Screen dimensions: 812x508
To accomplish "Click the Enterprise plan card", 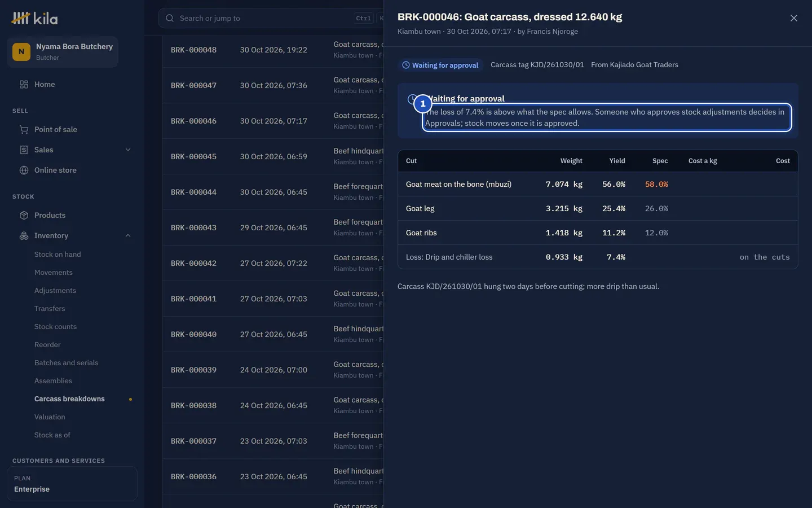I will [x=72, y=484].
